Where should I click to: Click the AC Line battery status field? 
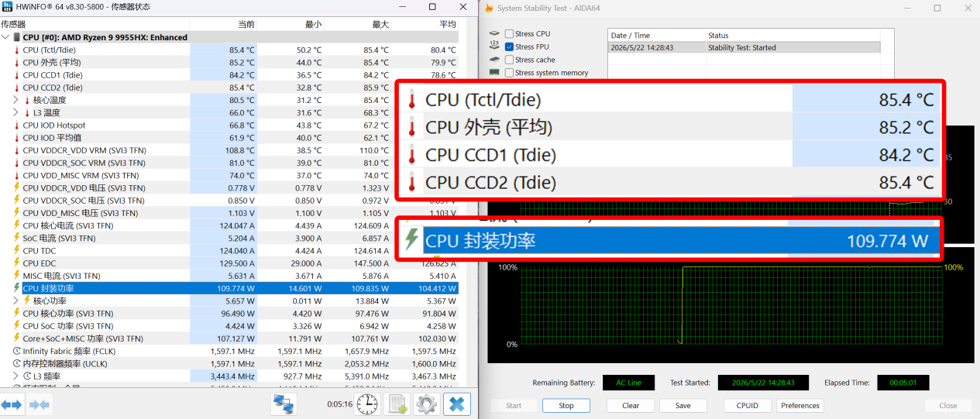pyautogui.click(x=628, y=383)
